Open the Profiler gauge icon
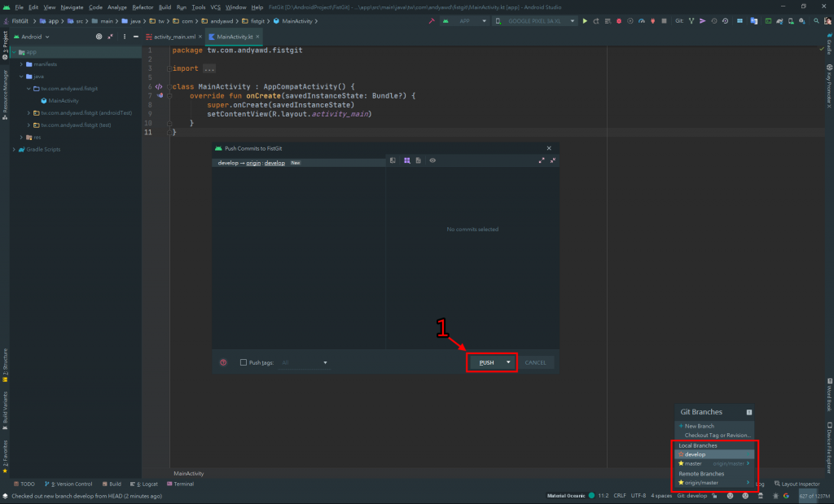 (642, 21)
